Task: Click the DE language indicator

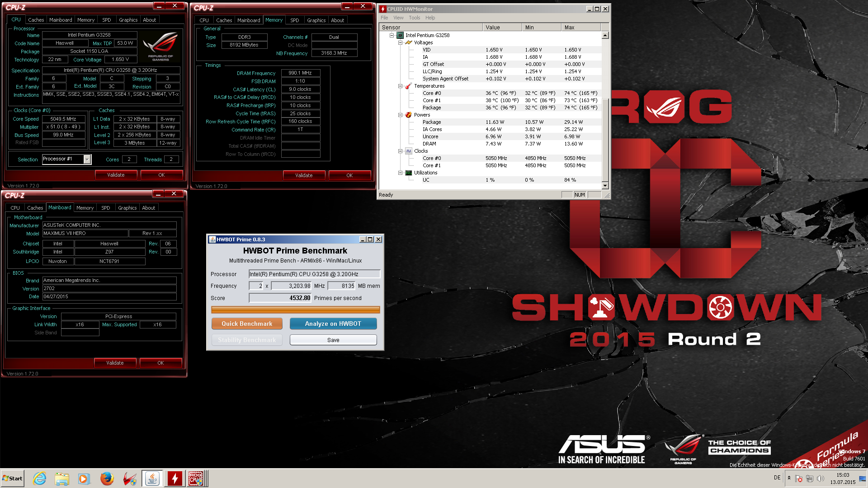Action: pyautogui.click(x=777, y=478)
